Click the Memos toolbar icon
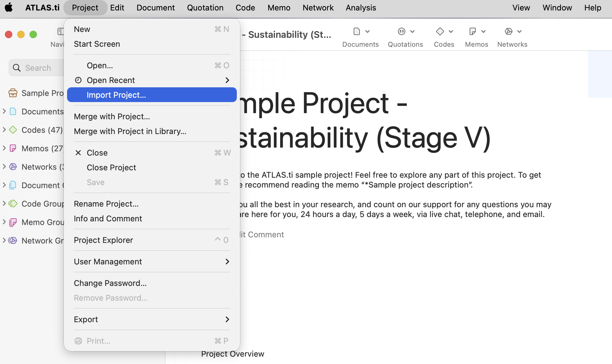This screenshot has height=364, width=612. point(473,31)
